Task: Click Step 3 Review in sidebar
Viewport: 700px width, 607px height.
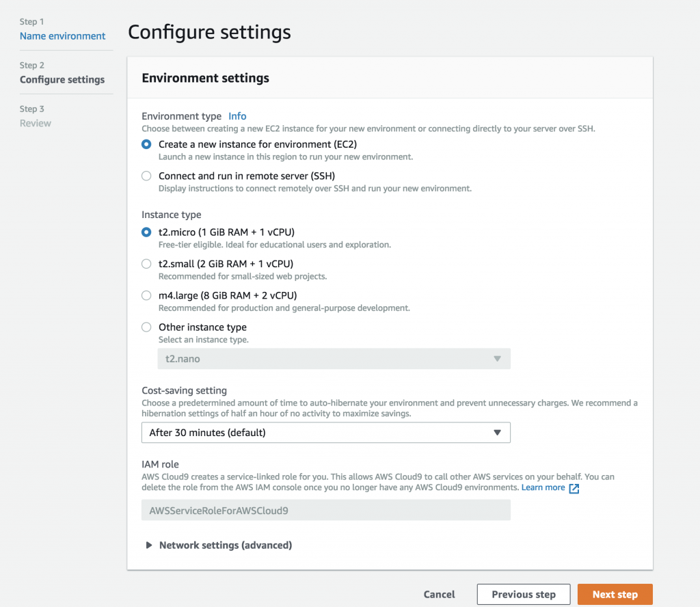Action: pyautogui.click(x=36, y=123)
